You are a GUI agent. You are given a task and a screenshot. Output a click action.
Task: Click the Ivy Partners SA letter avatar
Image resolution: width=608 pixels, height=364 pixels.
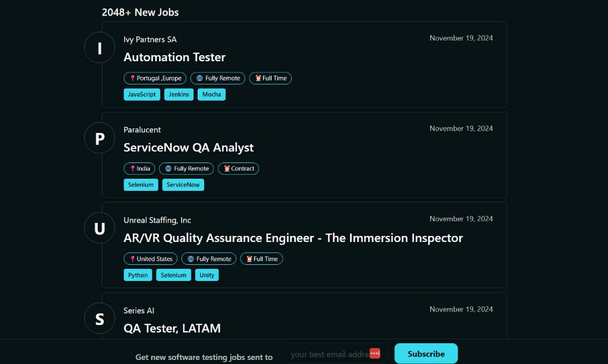(x=100, y=48)
